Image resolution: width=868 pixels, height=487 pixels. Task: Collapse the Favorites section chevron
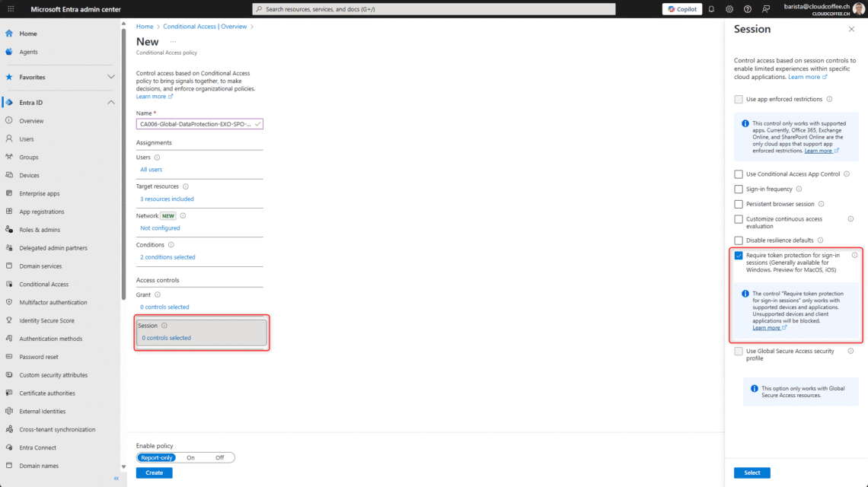pyautogui.click(x=111, y=77)
